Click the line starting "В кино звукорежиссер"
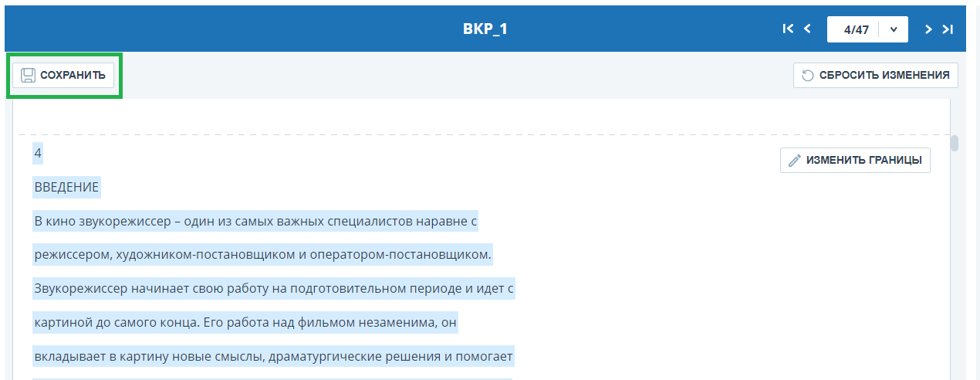This screenshot has height=380, width=980. tap(255, 222)
